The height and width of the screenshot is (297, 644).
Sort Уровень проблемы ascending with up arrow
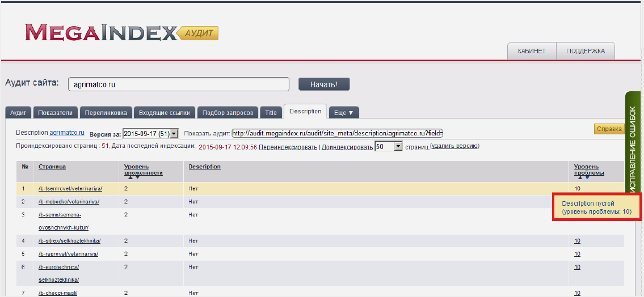[x=580, y=177]
